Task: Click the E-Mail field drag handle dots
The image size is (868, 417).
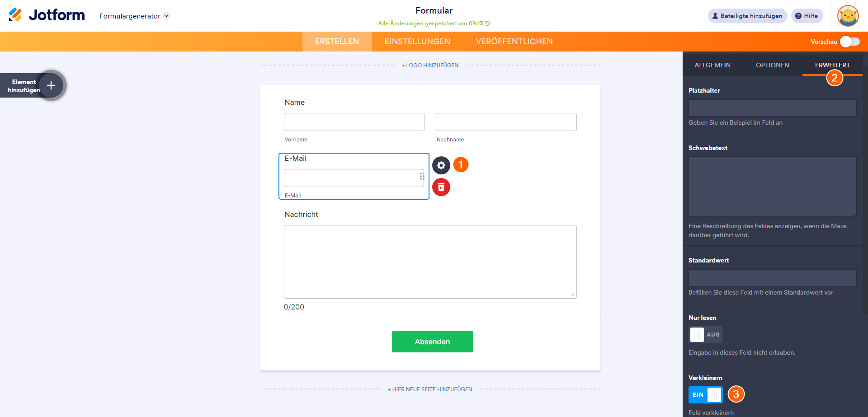Action: [x=422, y=176]
